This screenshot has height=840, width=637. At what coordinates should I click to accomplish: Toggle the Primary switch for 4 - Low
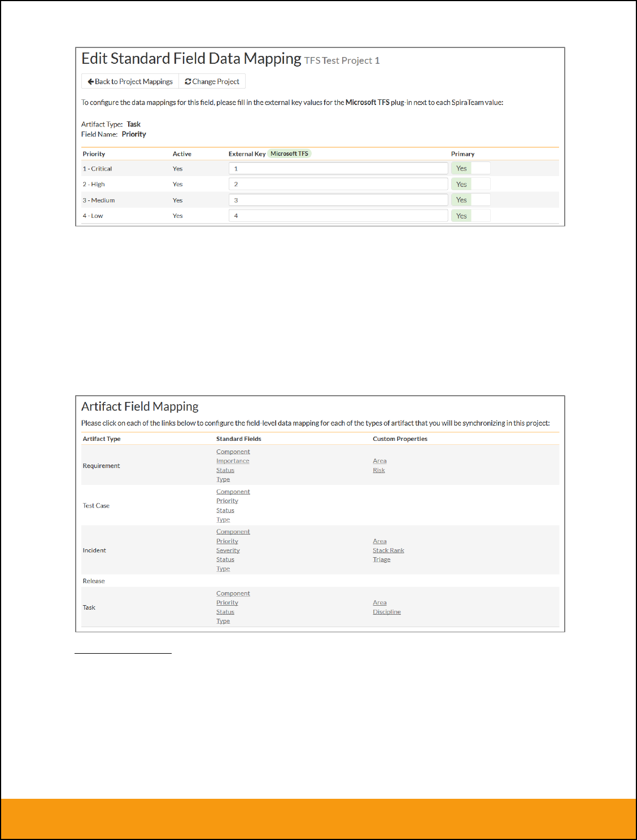470,216
